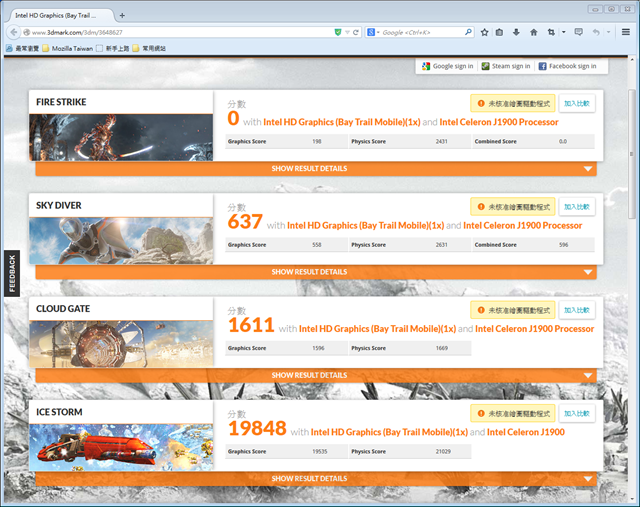Screen dimensions: 640x507
Task: Bookmark this page with the star icon
Action: (x=484, y=32)
